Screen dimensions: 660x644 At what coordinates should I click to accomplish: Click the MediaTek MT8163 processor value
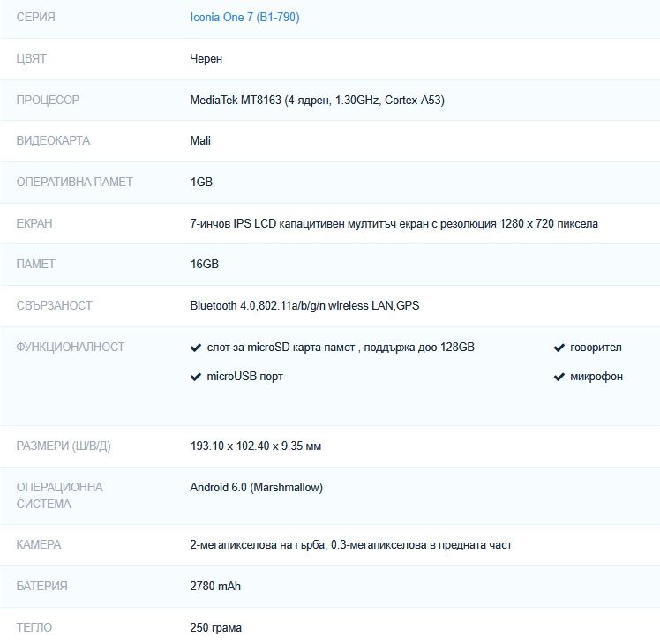point(317,100)
